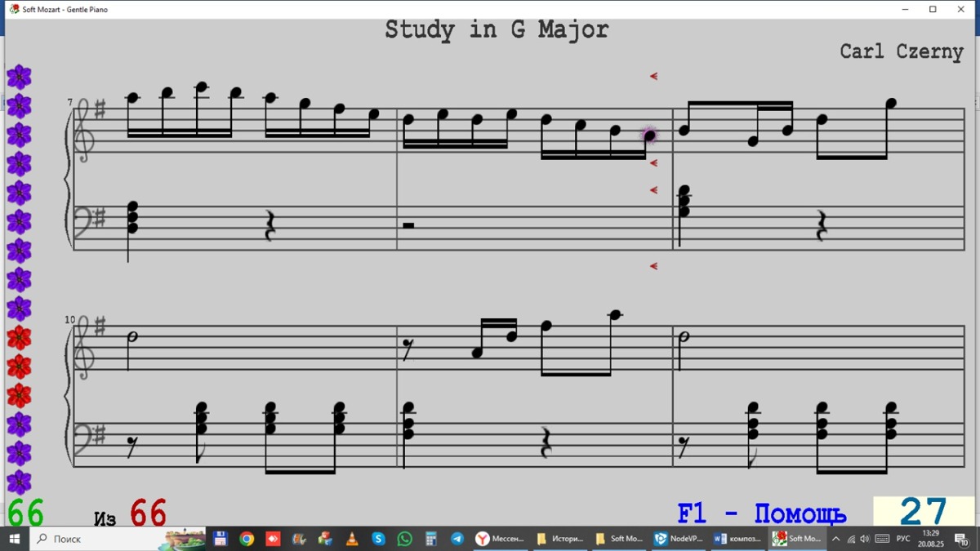Click the highlighted pink-glowing note in measure 8
980x551 pixels.
tap(650, 136)
